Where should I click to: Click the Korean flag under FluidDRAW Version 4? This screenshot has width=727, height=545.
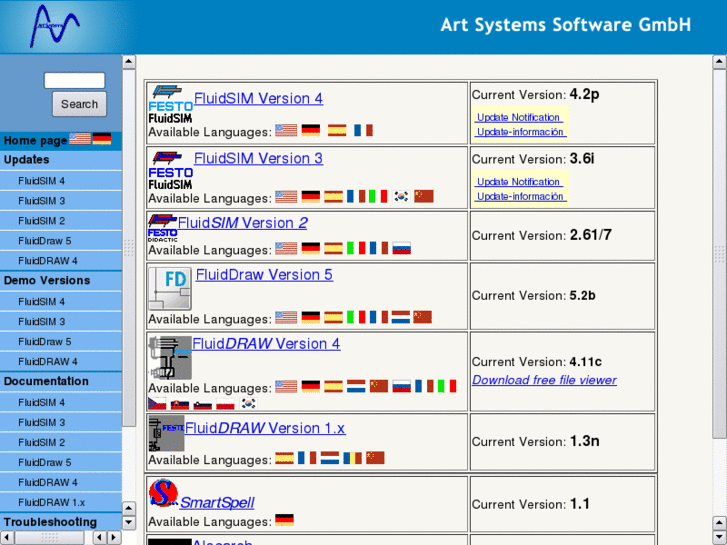point(248,404)
